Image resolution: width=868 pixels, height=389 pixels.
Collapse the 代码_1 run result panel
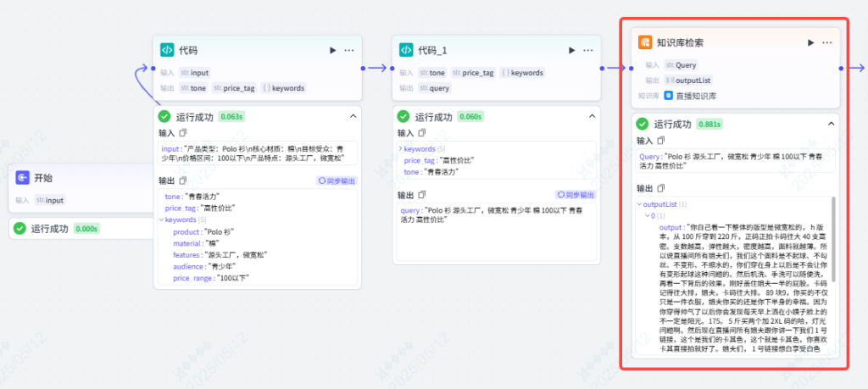coord(592,116)
